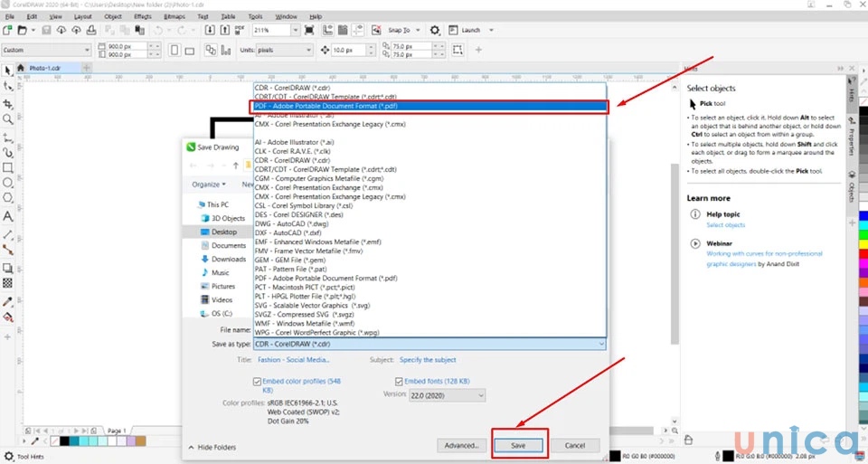The height and width of the screenshot is (464, 868).
Task: Click the Open folder icon
Action: 22,30
